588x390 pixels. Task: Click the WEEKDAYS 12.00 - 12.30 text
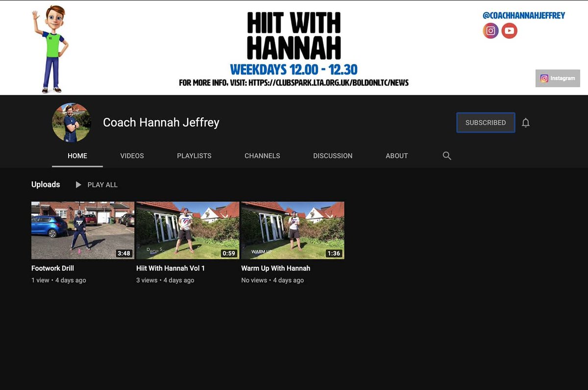coord(294,69)
